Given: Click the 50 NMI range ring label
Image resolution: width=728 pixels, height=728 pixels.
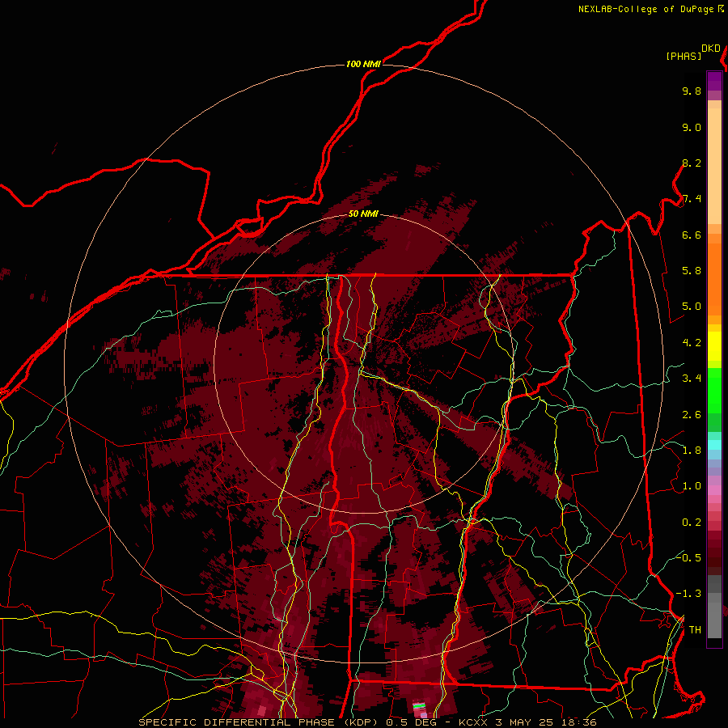Looking at the screenshot, I should 363,214.
